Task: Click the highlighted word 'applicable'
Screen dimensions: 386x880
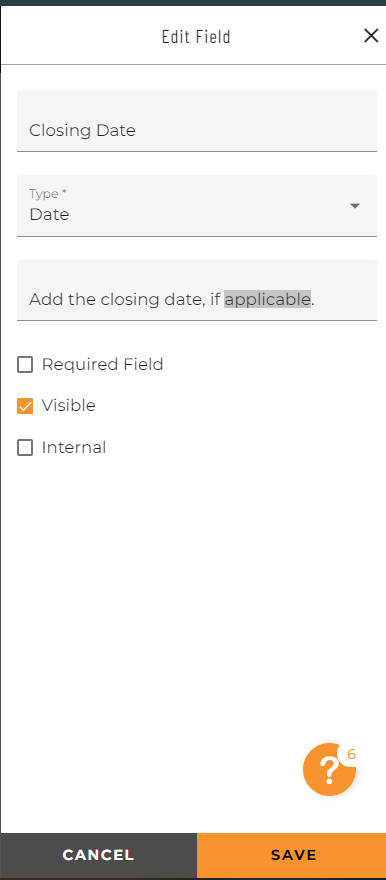Action: click(x=268, y=299)
